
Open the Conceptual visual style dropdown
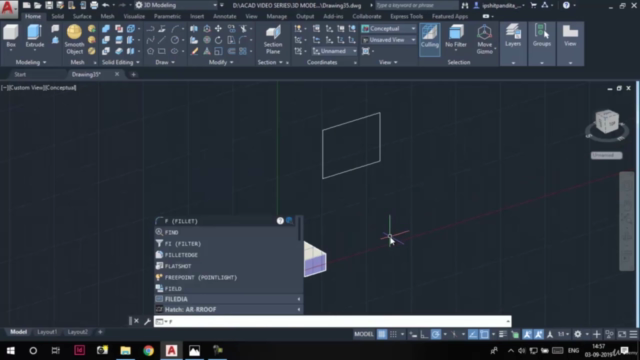click(389, 29)
